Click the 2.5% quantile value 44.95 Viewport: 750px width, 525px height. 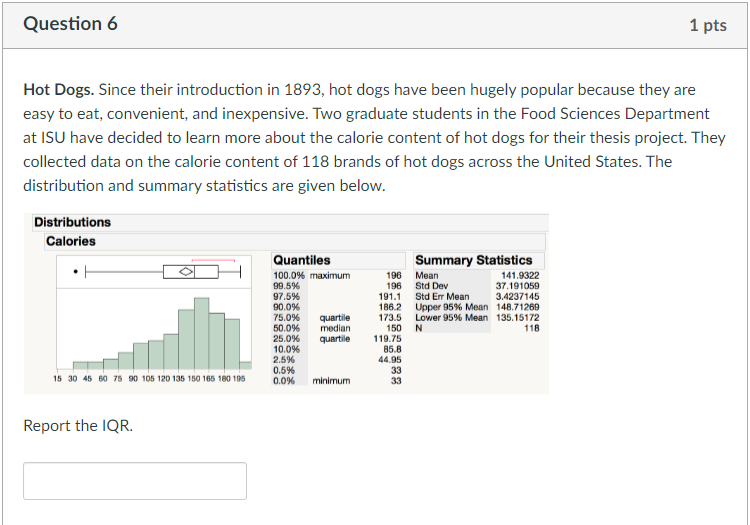coord(390,360)
